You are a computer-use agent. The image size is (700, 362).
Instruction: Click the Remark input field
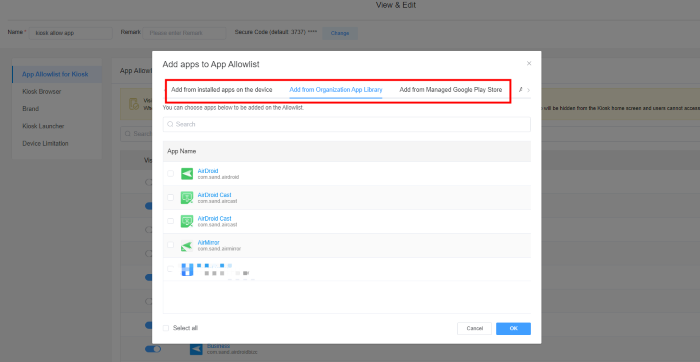click(184, 33)
